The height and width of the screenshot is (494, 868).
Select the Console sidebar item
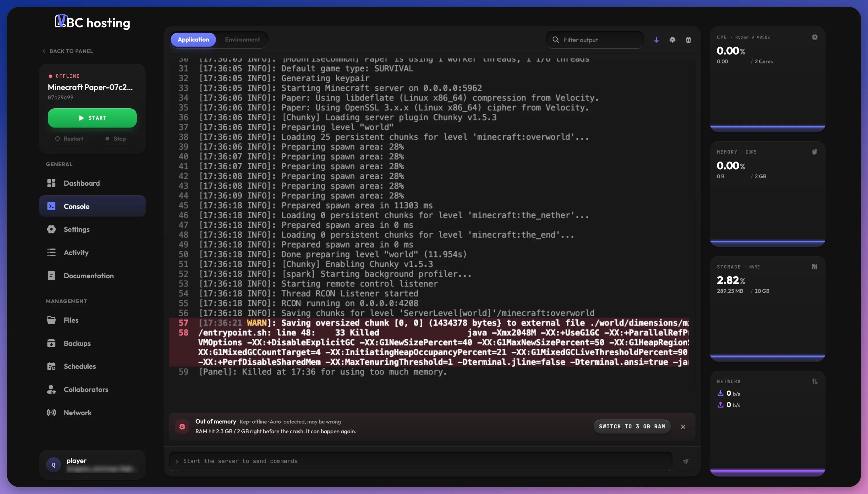92,206
